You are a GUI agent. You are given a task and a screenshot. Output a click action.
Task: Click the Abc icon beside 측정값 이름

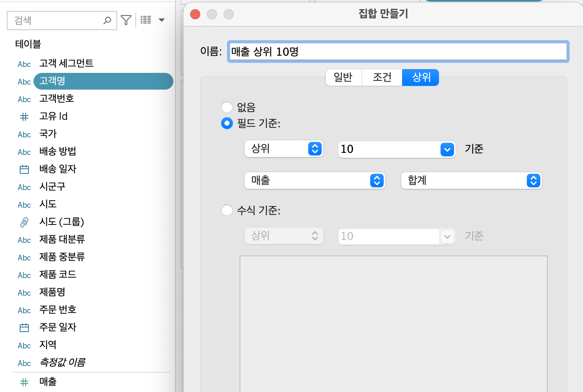coord(24,363)
